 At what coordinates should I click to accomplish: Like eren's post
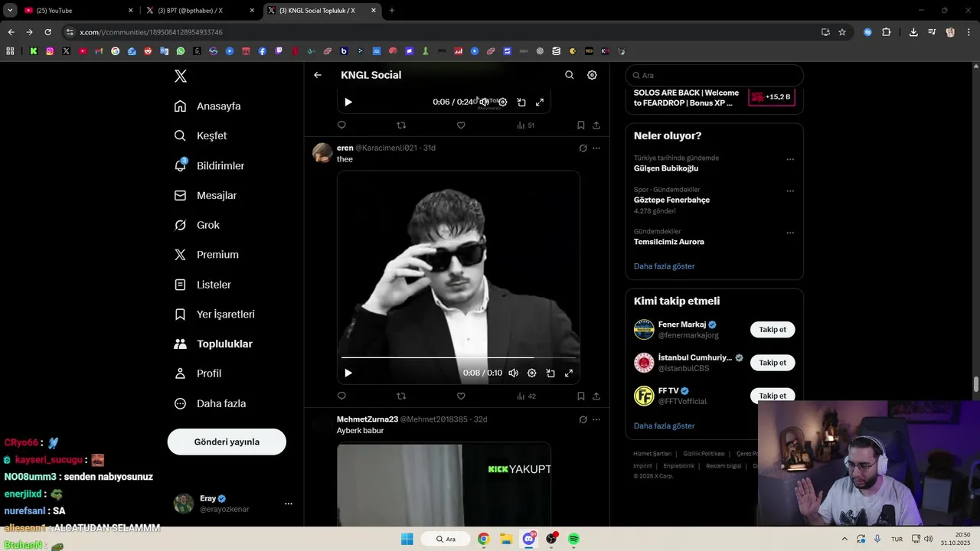[x=461, y=396]
